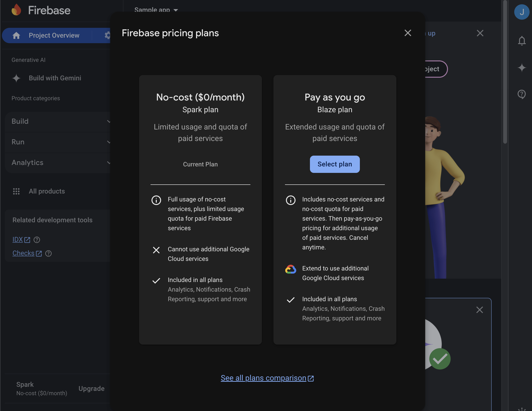Image resolution: width=532 pixels, height=411 pixels.
Task: Close the Firebase pricing plans dialog
Action: [x=408, y=33]
